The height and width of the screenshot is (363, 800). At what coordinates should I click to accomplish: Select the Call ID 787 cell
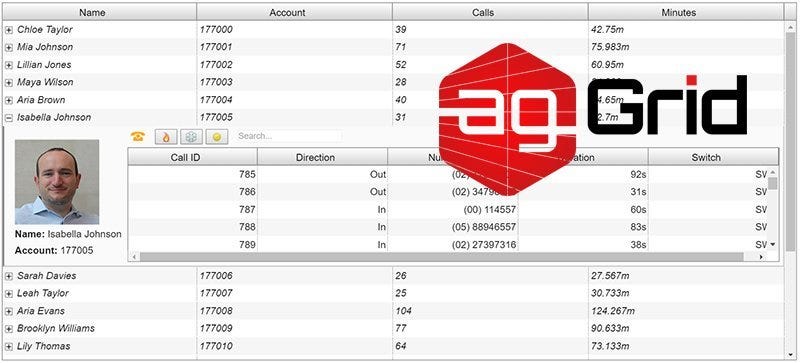pyautogui.click(x=192, y=210)
